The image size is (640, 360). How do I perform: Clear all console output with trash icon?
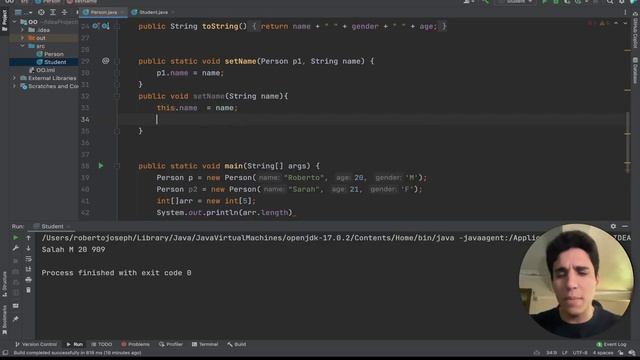tap(28, 290)
